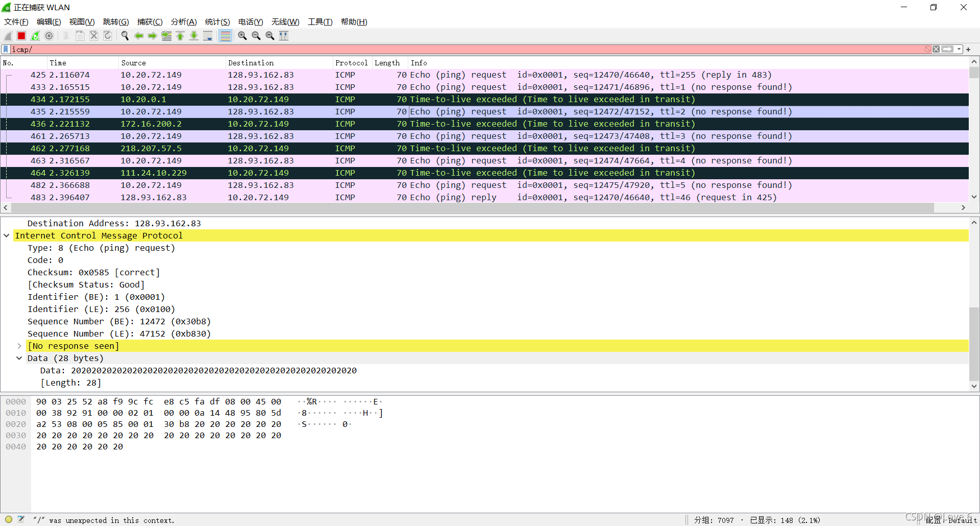Select Sequence Number (BE): 12472 line
The width and height of the screenshot is (980, 526).
pyautogui.click(x=119, y=321)
